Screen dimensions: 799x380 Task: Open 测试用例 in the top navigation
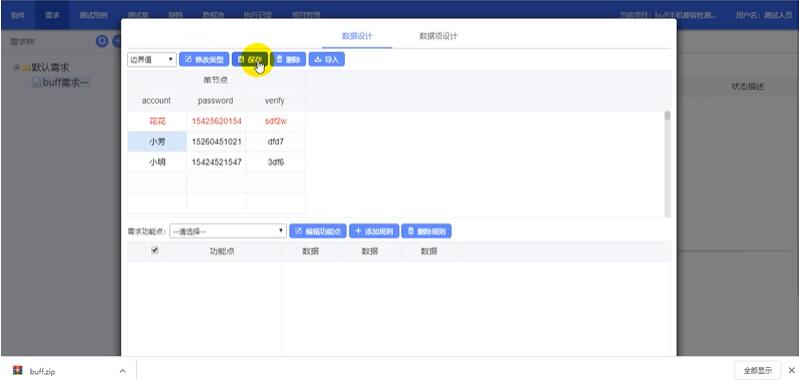click(x=93, y=15)
